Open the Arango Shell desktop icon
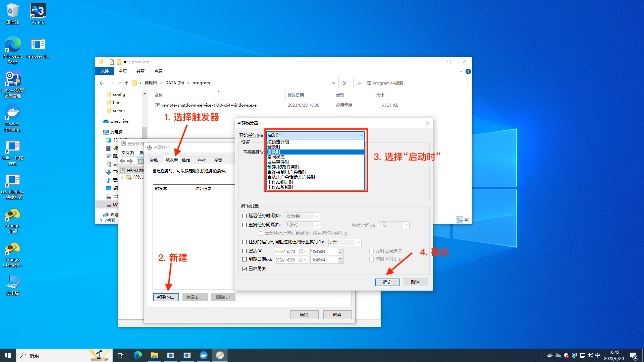 pos(13,220)
